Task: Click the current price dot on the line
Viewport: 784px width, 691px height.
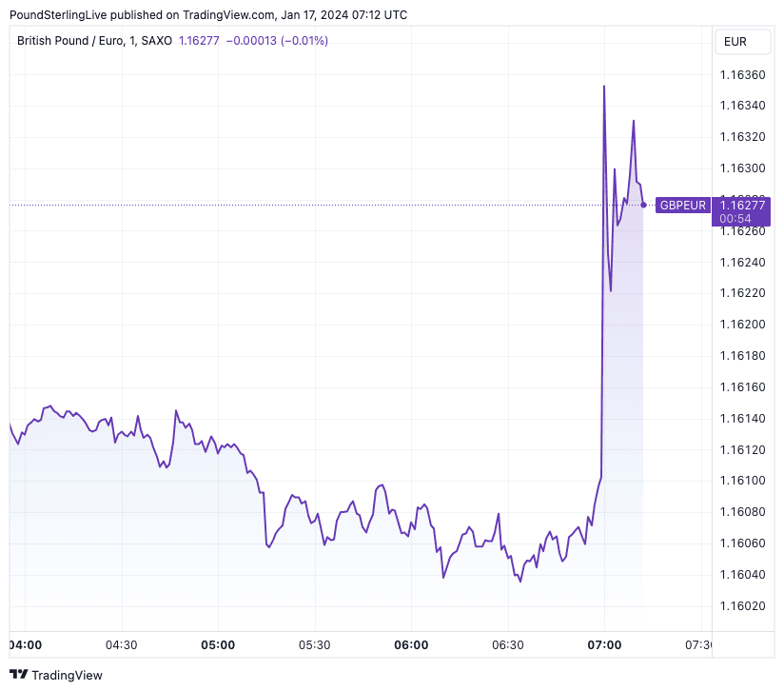Action: [x=644, y=205]
